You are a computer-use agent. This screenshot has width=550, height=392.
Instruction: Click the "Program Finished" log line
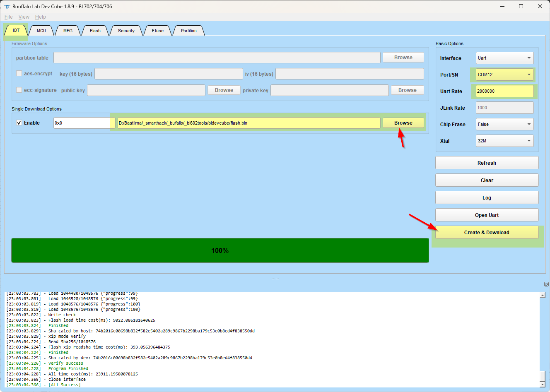tap(47, 369)
